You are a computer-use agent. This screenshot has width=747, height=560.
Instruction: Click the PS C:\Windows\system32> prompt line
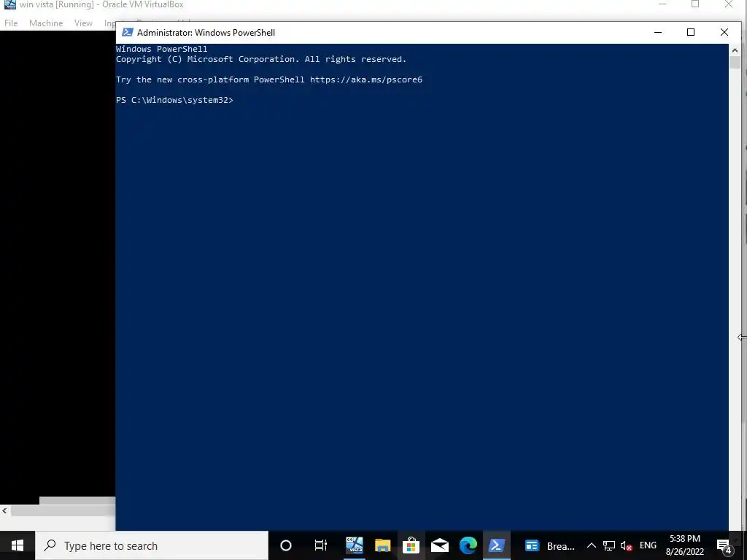174,100
